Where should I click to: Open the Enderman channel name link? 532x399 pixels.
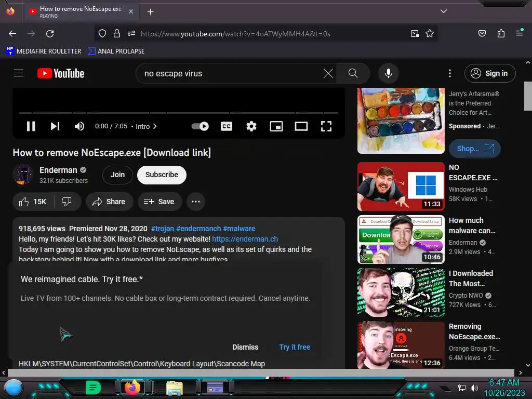point(58,170)
